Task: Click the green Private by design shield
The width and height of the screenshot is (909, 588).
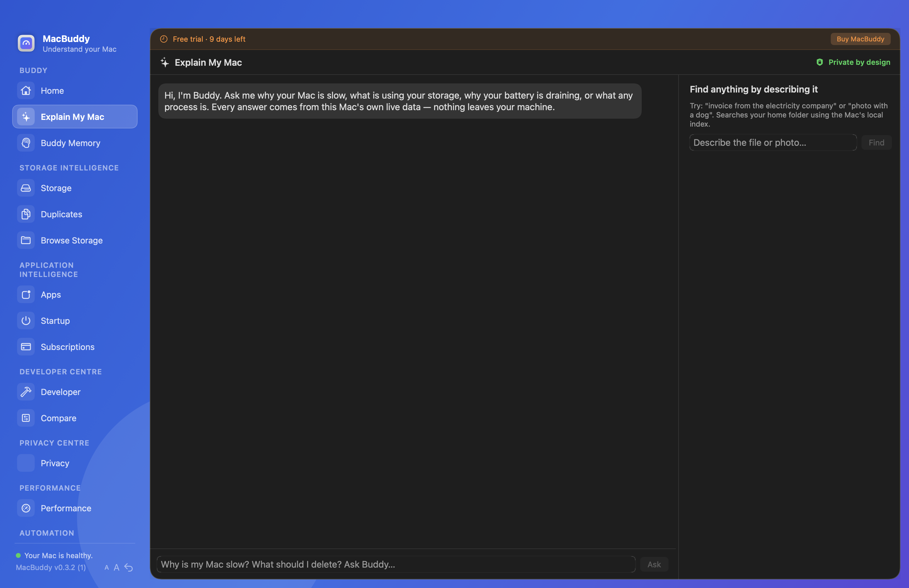Action: [820, 62]
